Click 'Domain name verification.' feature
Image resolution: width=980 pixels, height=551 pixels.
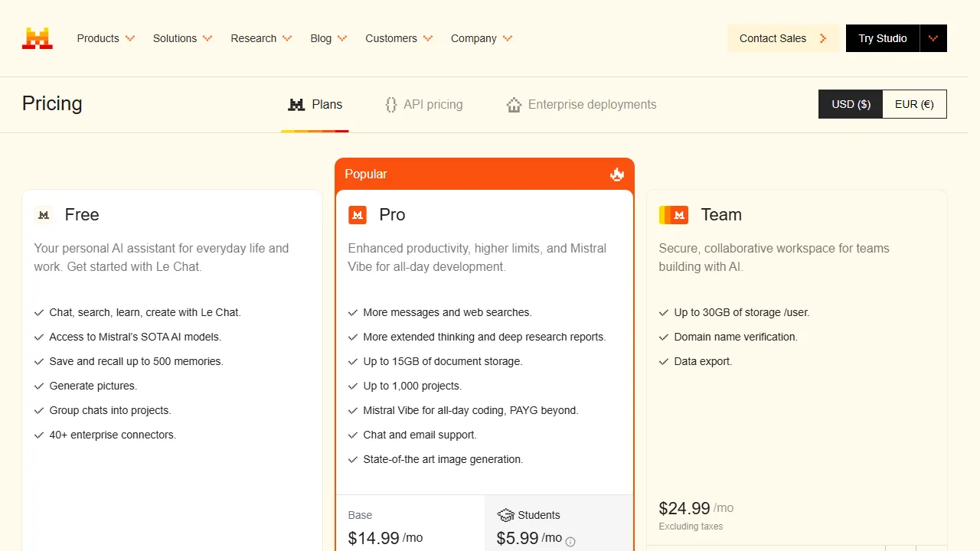pyautogui.click(x=736, y=337)
